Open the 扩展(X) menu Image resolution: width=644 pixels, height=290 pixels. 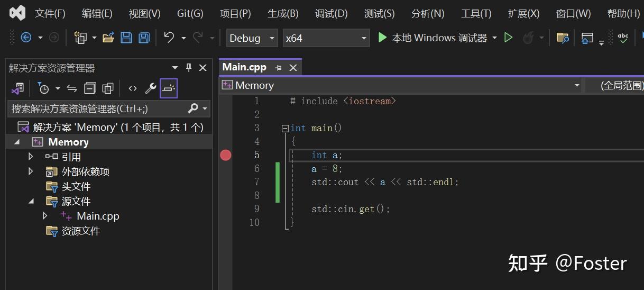click(x=524, y=13)
